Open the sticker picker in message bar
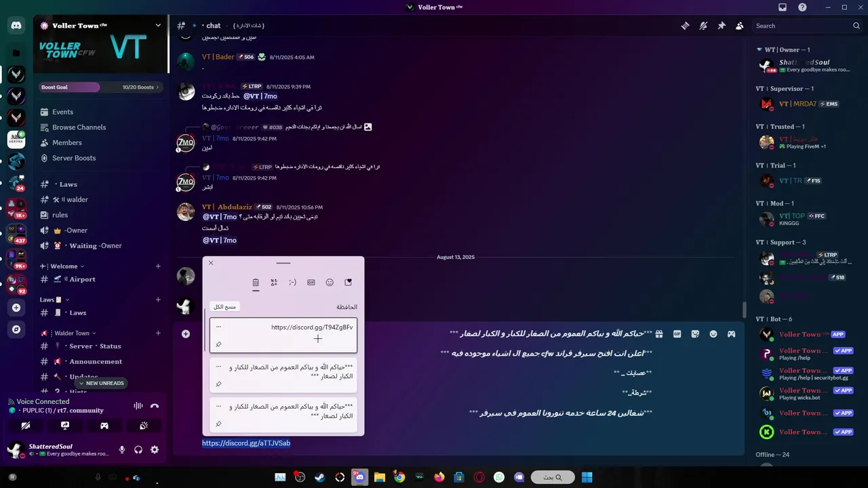The height and width of the screenshot is (488, 868). 695,334
